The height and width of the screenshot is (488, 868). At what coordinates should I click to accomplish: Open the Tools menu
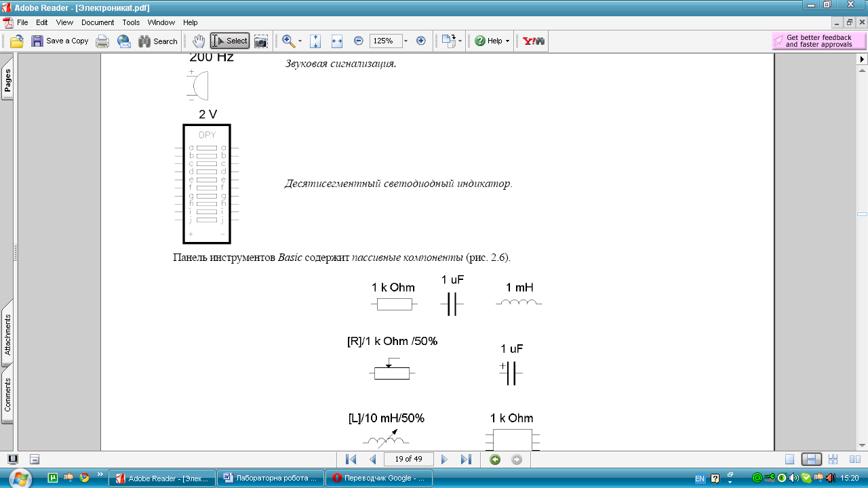131,22
